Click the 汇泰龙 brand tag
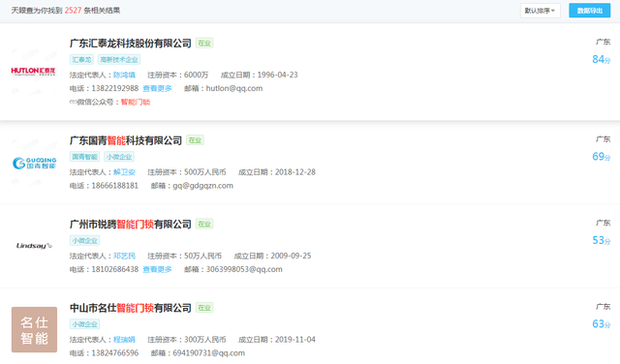Screen dimensions: 620x364 [81, 60]
